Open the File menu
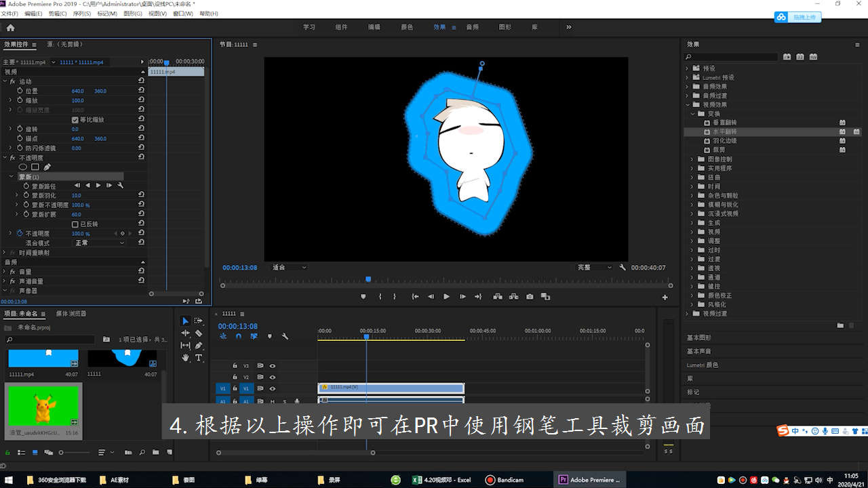This screenshot has width=868, height=488. [x=9, y=14]
